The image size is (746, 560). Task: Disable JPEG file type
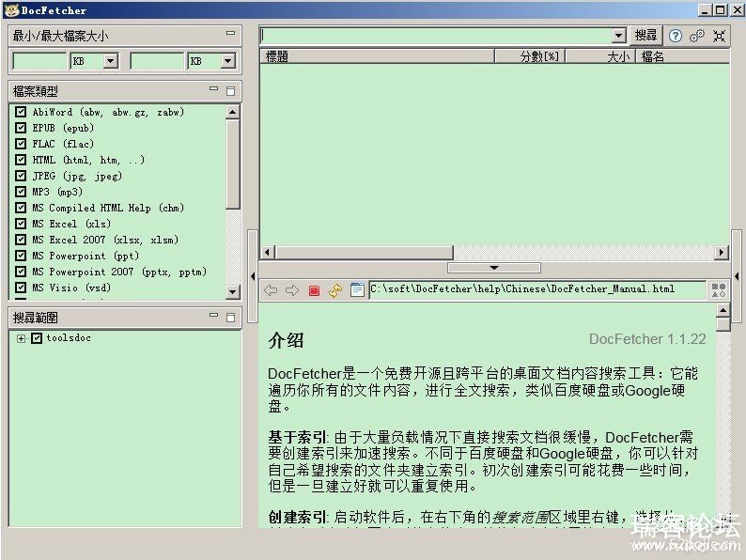coord(21,176)
